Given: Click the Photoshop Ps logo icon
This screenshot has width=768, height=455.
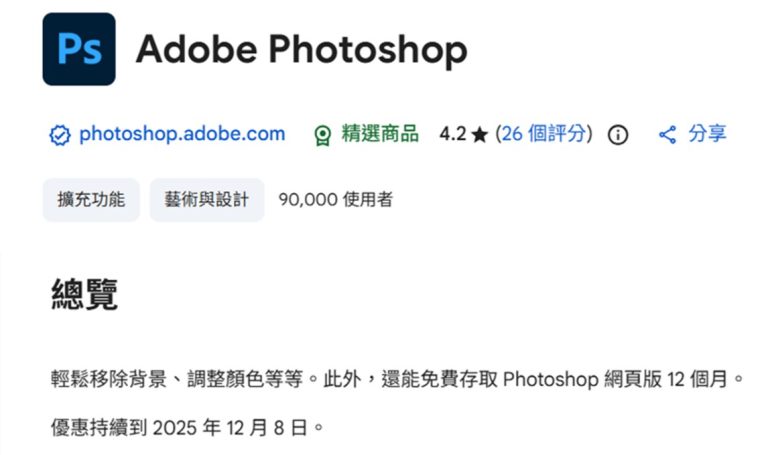Looking at the screenshot, I should [79, 49].
